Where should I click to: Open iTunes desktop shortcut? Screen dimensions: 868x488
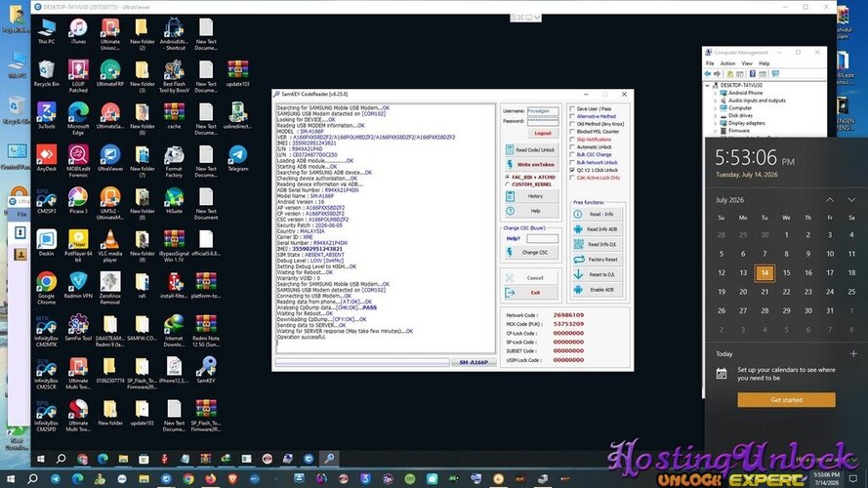coord(78,31)
